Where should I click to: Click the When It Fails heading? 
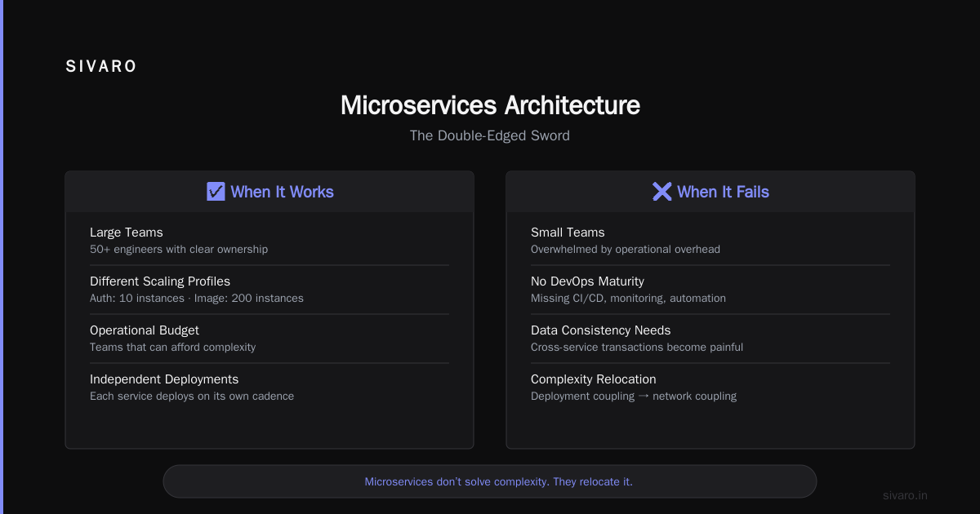coord(723,192)
